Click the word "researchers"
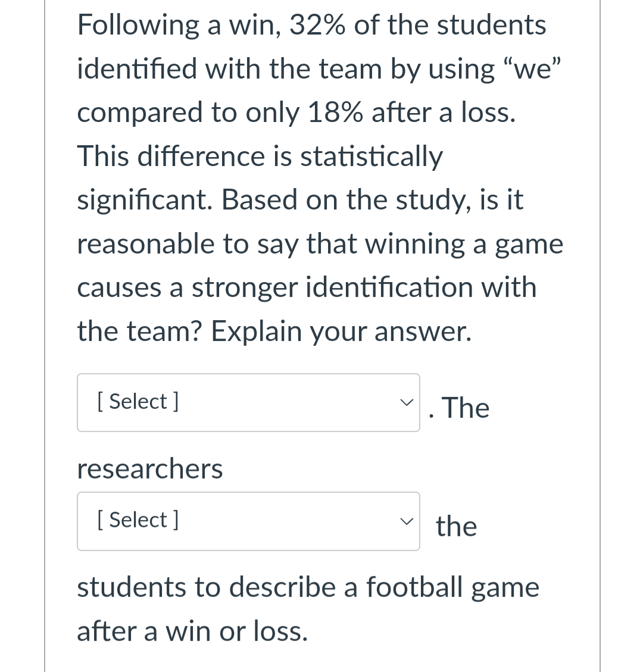Screen dimensions: 643x672 coord(150,469)
